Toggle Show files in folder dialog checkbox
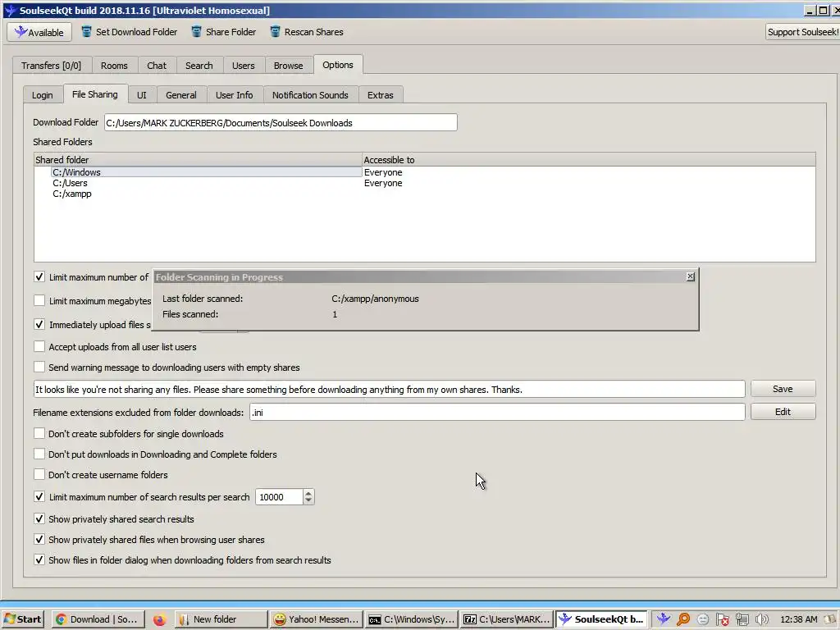Screen dimensions: 840x630 tap(39, 559)
